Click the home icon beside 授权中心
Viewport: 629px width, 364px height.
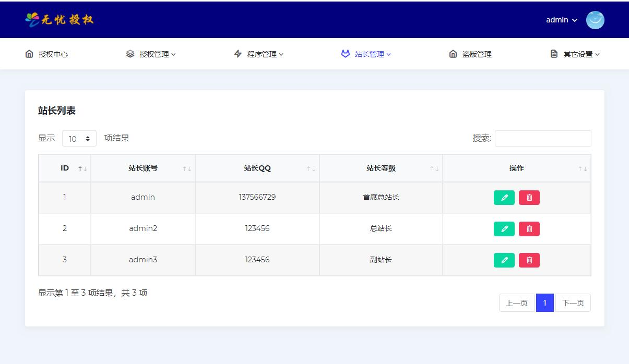pos(29,54)
